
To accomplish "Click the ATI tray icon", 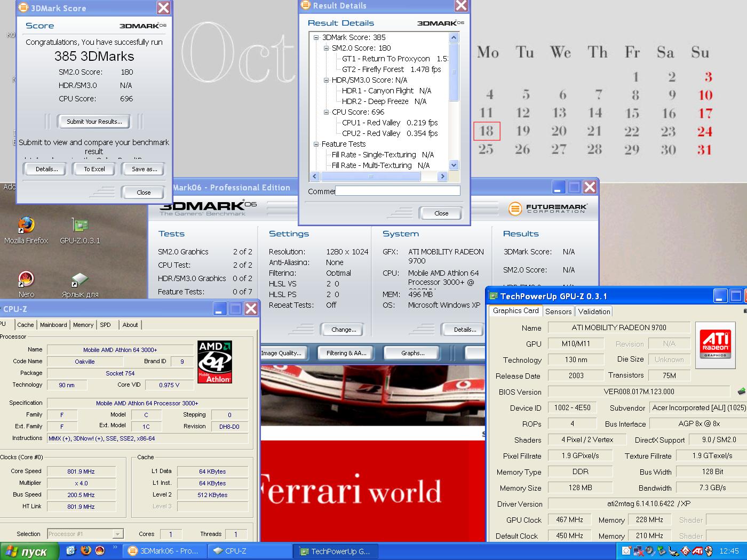I will tap(697, 551).
